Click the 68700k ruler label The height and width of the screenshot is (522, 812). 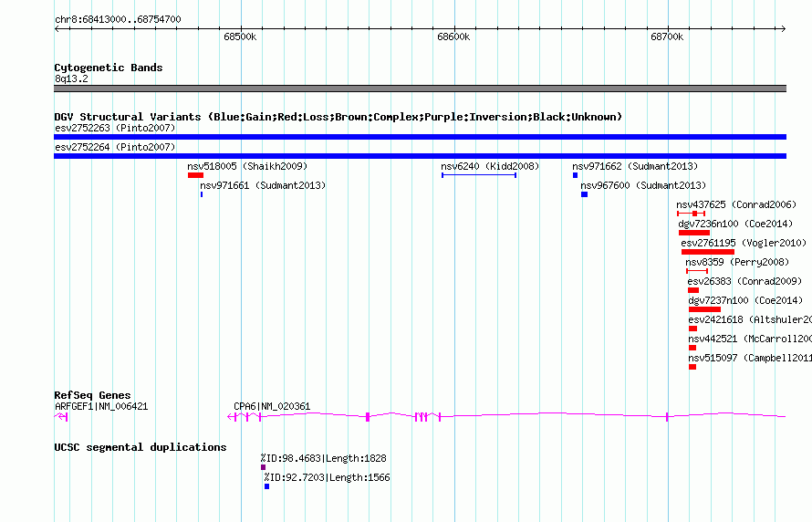pos(667,37)
